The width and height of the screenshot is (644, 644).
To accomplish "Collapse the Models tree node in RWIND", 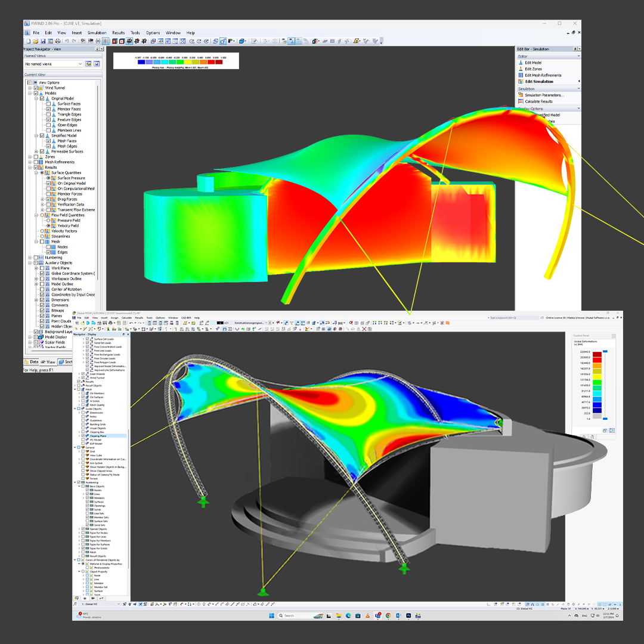I will pyautogui.click(x=30, y=93).
